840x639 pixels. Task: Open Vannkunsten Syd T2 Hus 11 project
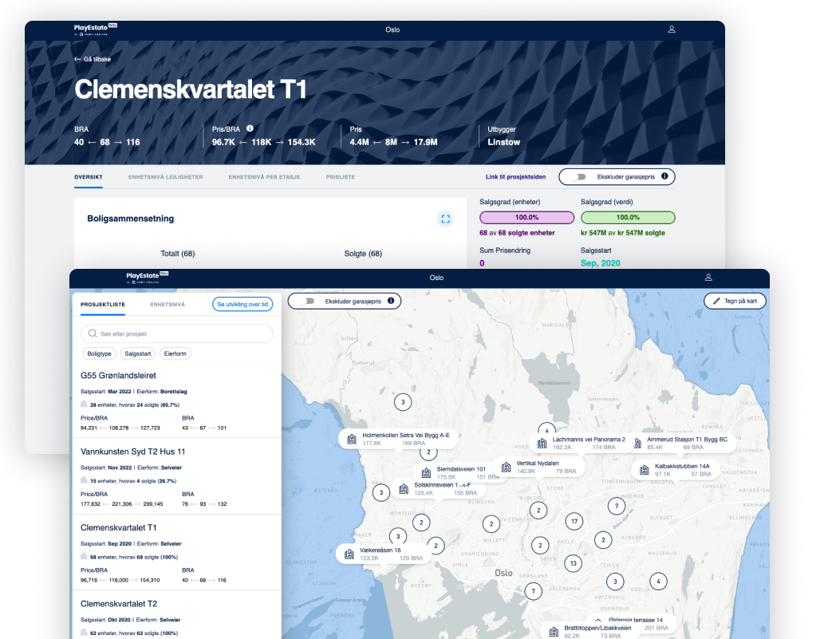click(x=133, y=452)
